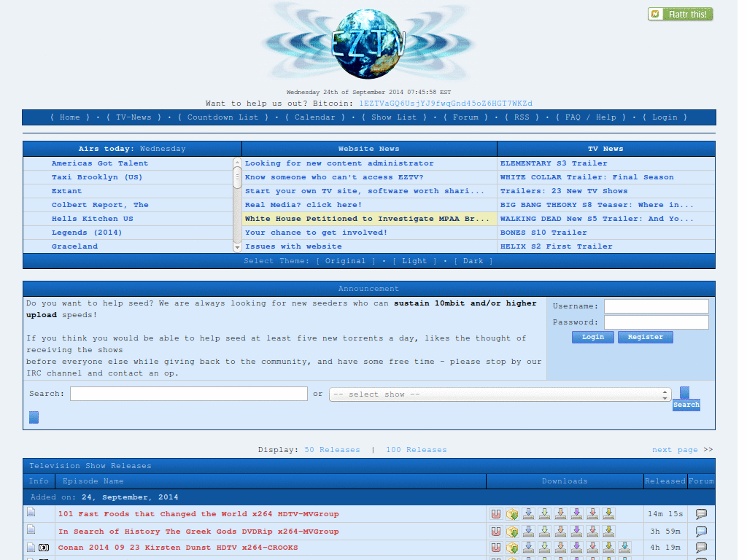The width and height of the screenshot is (747, 560).
Task: Click the green download mirror for 101 Fast Foods
Action: click(544, 514)
